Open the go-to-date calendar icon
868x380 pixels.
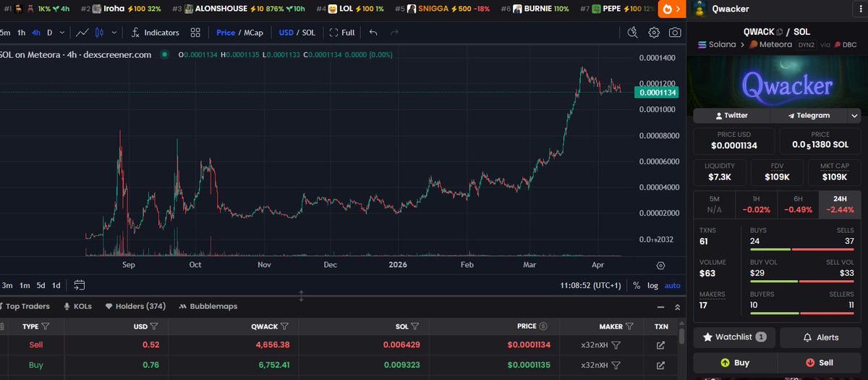tap(80, 285)
